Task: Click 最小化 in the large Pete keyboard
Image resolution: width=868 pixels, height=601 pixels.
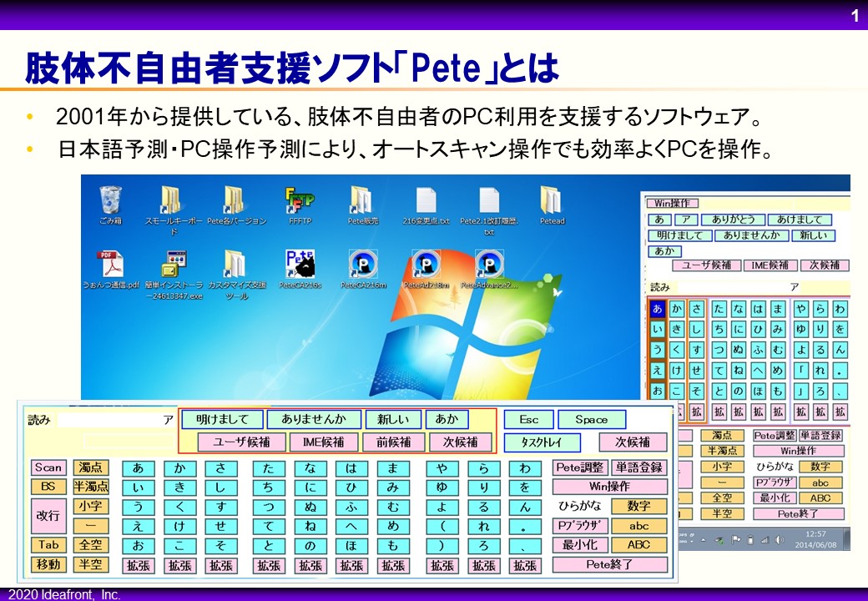Action: (x=580, y=545)
